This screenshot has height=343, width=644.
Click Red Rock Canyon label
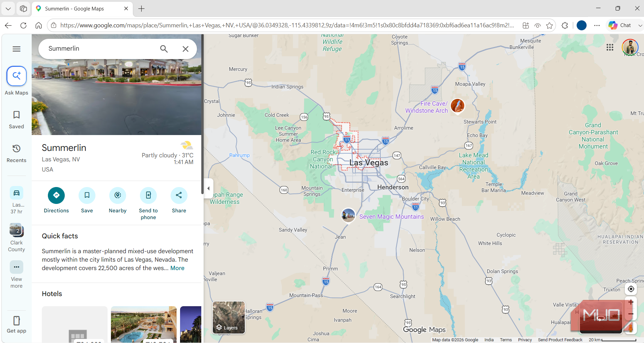coord(323,159)
